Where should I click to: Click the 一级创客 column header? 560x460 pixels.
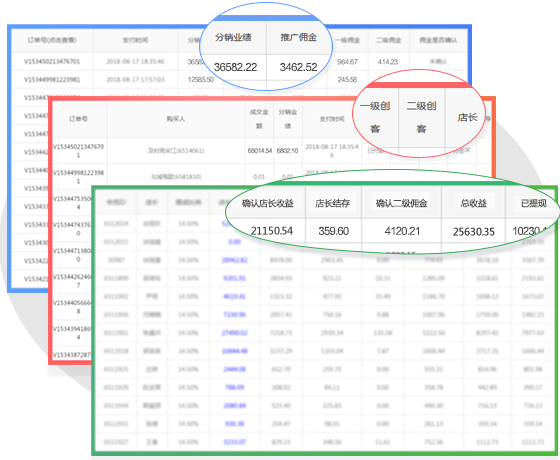tap(375, 117)
